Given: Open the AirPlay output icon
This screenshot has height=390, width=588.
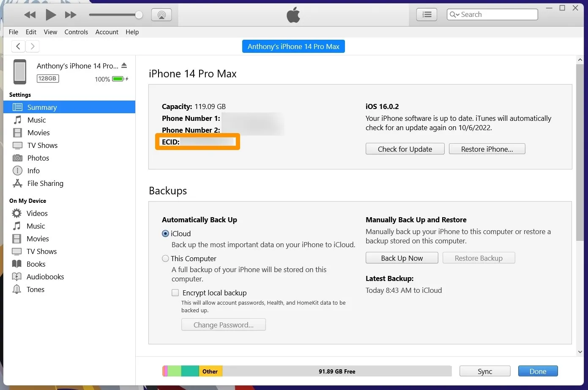Looking at the screenshot, I should (161, 15).
